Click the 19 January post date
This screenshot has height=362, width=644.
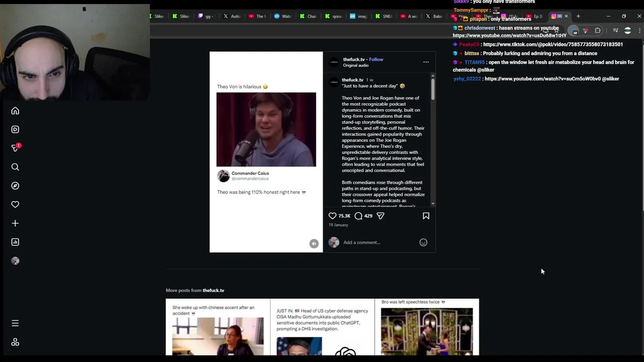coord(338,225)
